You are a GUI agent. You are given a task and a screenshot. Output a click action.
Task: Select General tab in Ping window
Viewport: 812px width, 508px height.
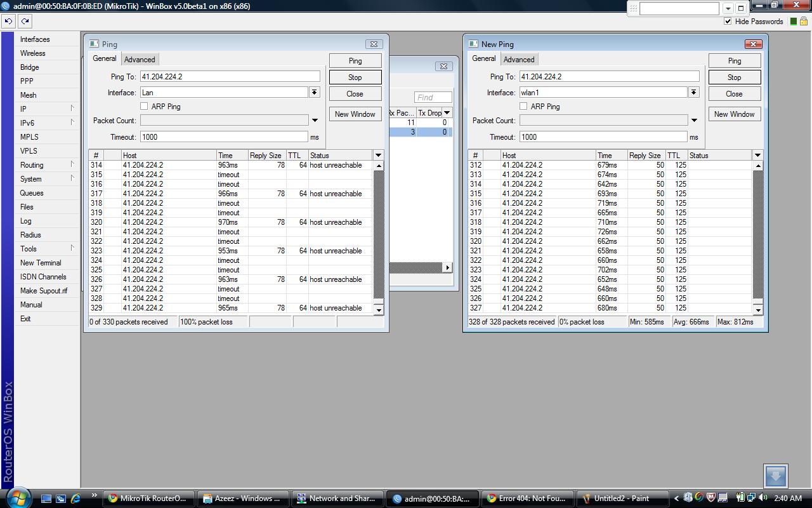coord(104,58)
